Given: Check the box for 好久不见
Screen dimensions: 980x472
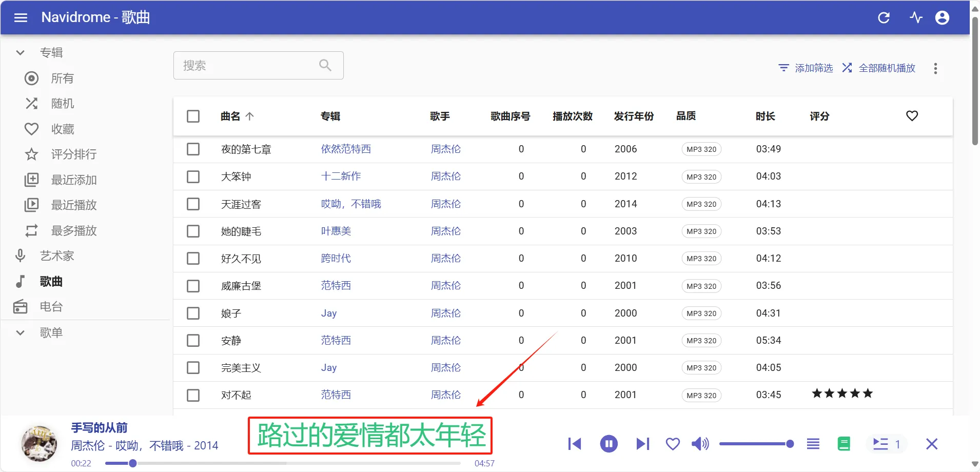Looking at the screenshot, I should click(x=193, y=259).
